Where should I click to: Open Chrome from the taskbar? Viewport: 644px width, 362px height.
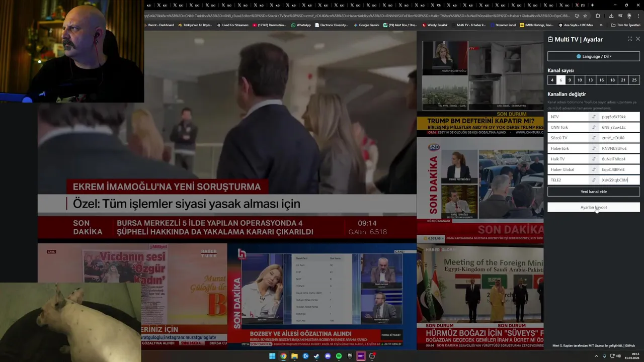283,356
